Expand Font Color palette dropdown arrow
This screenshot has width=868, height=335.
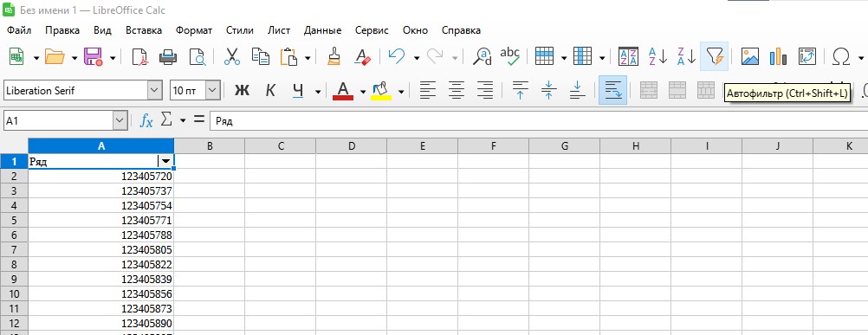click(x=363, y=91)
